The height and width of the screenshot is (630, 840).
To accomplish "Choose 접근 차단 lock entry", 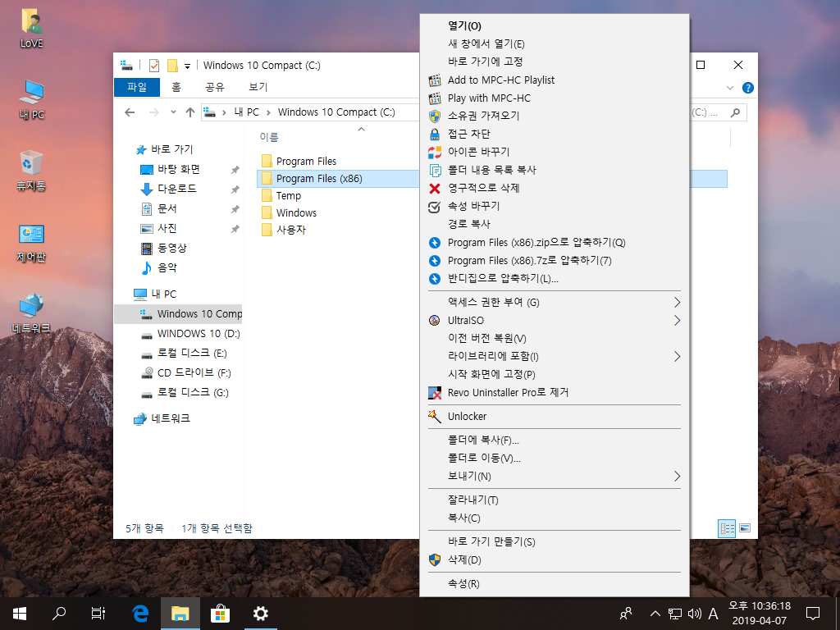I will pyautogui.click(x=555, y=134).
